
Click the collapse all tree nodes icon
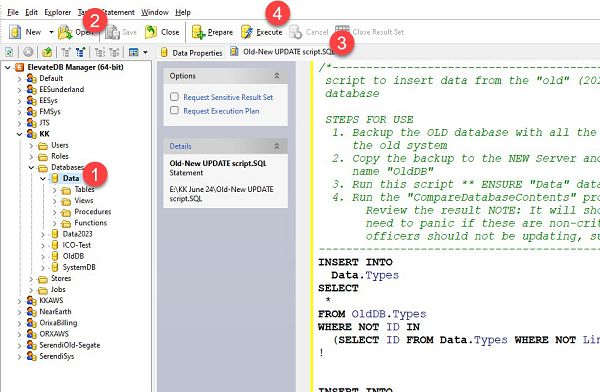click(114, 52)
